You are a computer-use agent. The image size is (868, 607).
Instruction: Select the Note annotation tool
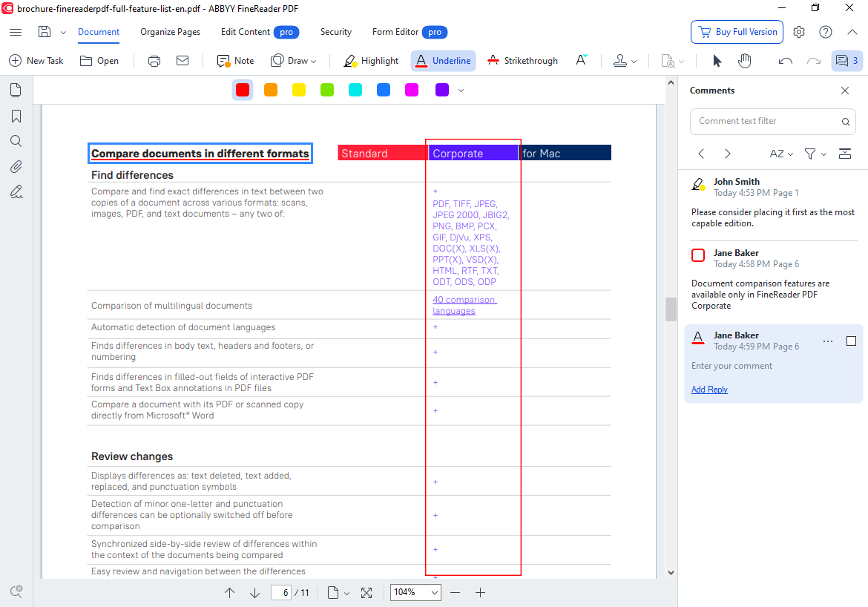pyautogui.click(x=236, y=61)
